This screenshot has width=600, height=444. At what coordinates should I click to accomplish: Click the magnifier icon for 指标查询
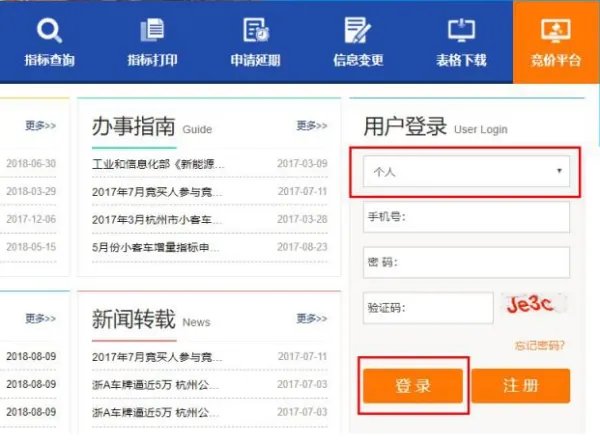[x=49, y=31]
